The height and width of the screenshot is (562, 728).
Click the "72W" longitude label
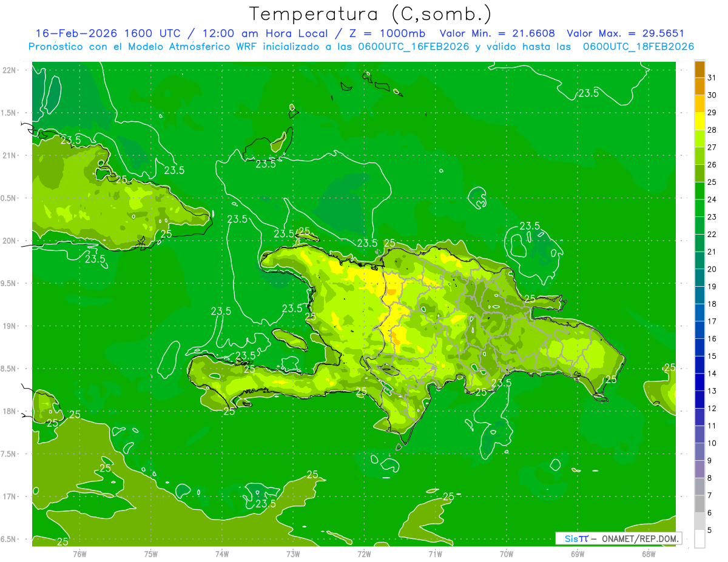[x=364, y=554]
